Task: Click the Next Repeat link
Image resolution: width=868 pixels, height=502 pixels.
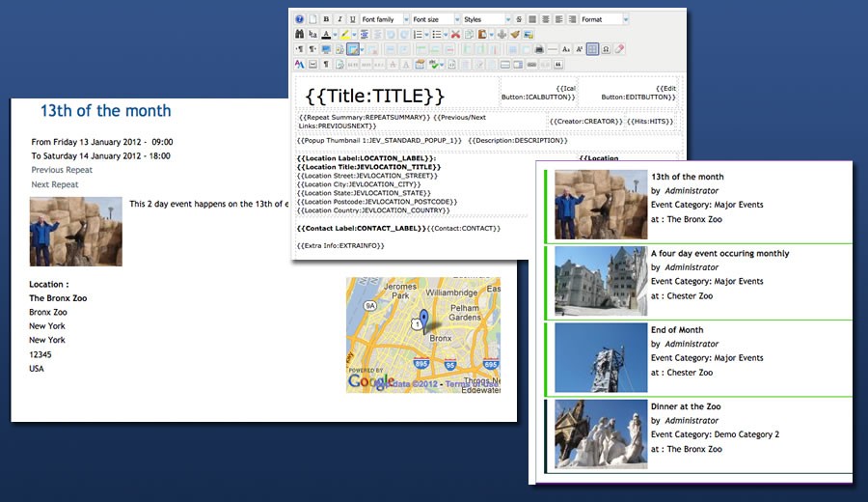Action: [x=55, y=184]
